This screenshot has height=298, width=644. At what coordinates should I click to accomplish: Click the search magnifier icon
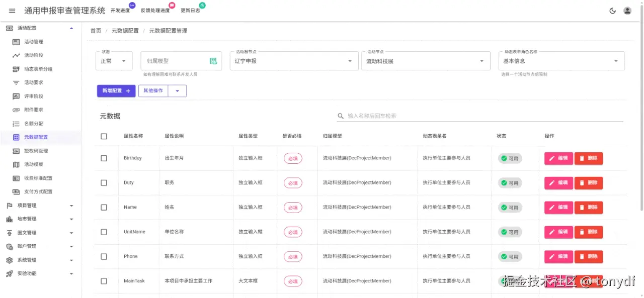pyautogui.click(x=341, y=116)
